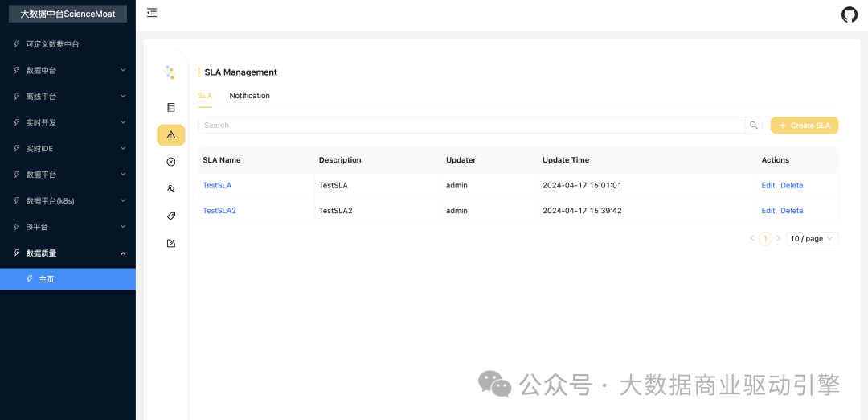Screen dimensions: 868x420
Task: Click the search magnifier button
Action: click(754, 126)
